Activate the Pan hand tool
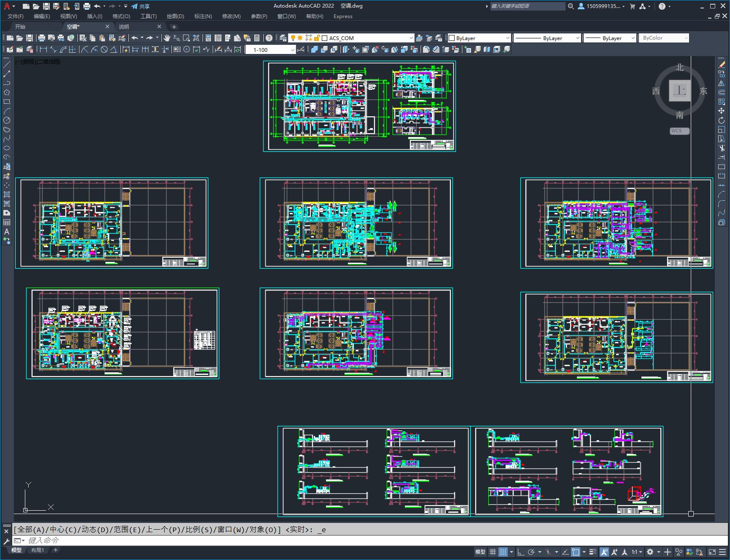This screenshot has width=730, height=560. (167, 38)
